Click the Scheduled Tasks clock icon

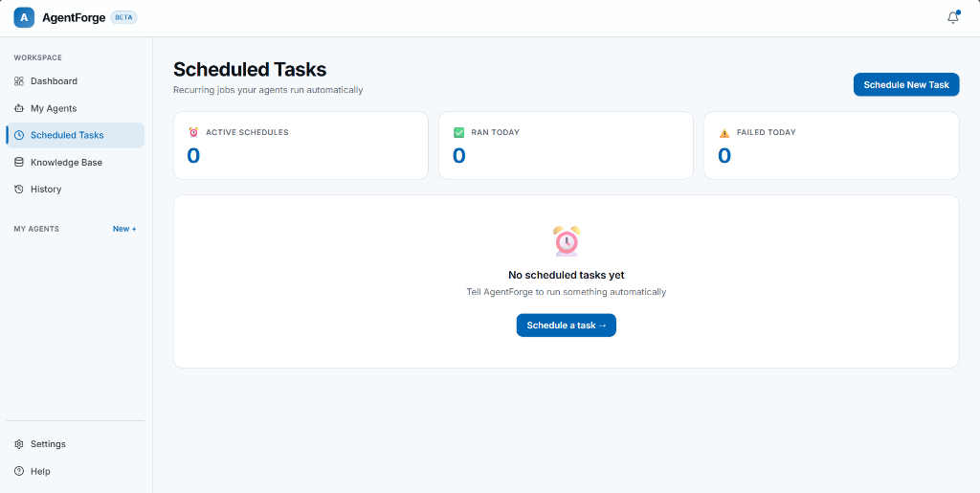point(19,135)
